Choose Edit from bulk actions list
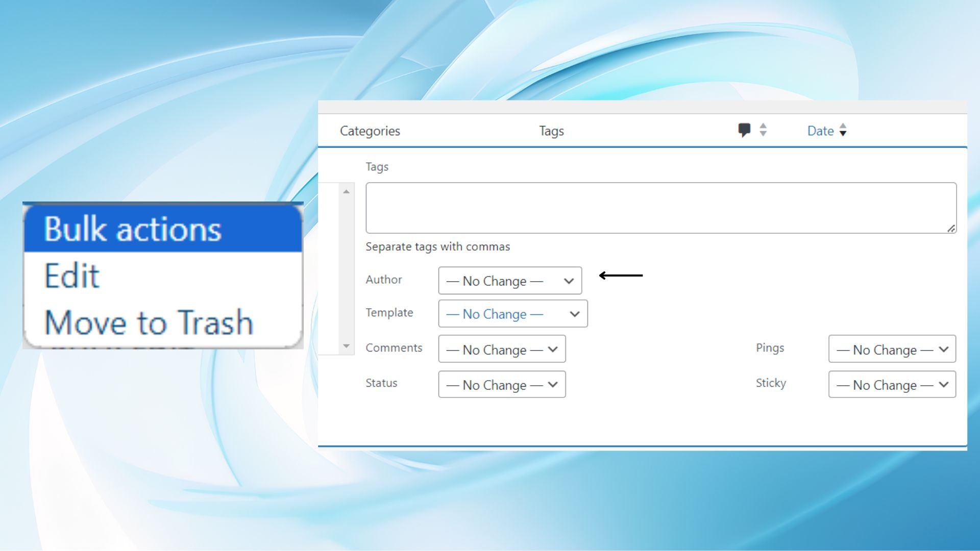980x551 pixels. [x=72, y=276]
